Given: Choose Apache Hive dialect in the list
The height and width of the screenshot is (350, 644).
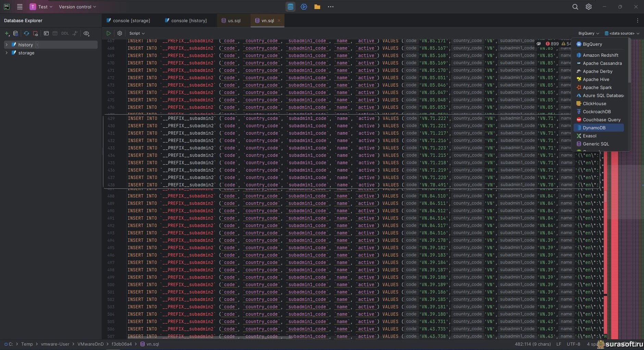Looking at the screenshot, I should click(x=596, y=80).
